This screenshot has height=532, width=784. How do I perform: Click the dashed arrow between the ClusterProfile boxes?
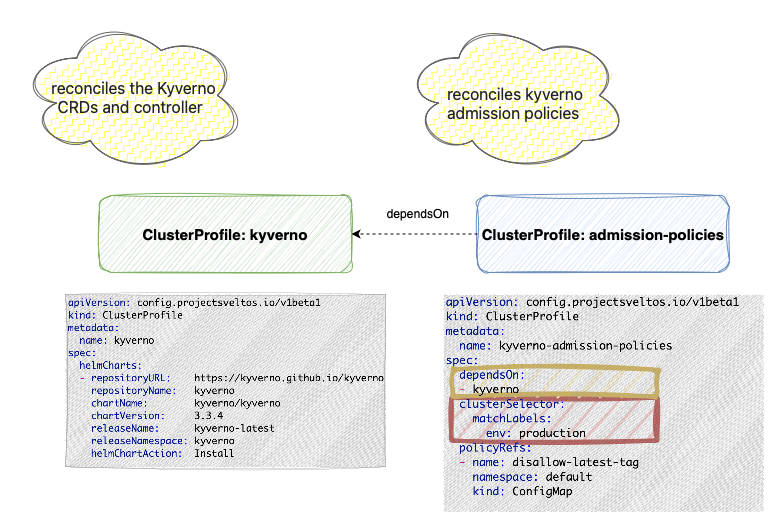click(x=415, y=234)
